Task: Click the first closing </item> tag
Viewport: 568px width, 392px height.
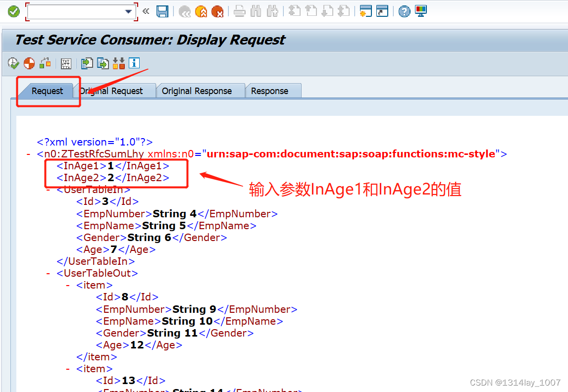Action: 97,357
